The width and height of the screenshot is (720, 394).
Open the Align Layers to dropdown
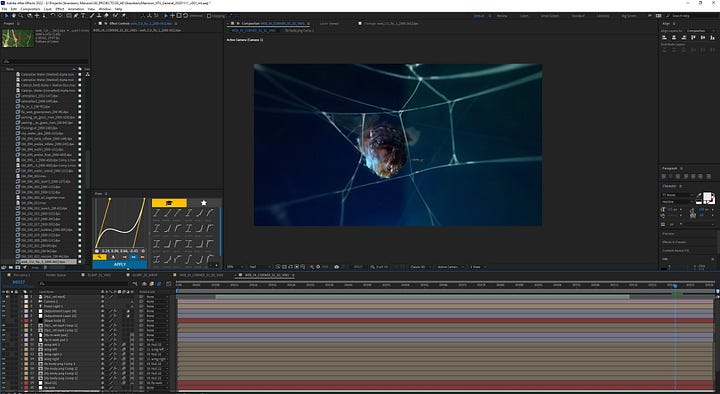pyautogui.click(x=700, y=31)
